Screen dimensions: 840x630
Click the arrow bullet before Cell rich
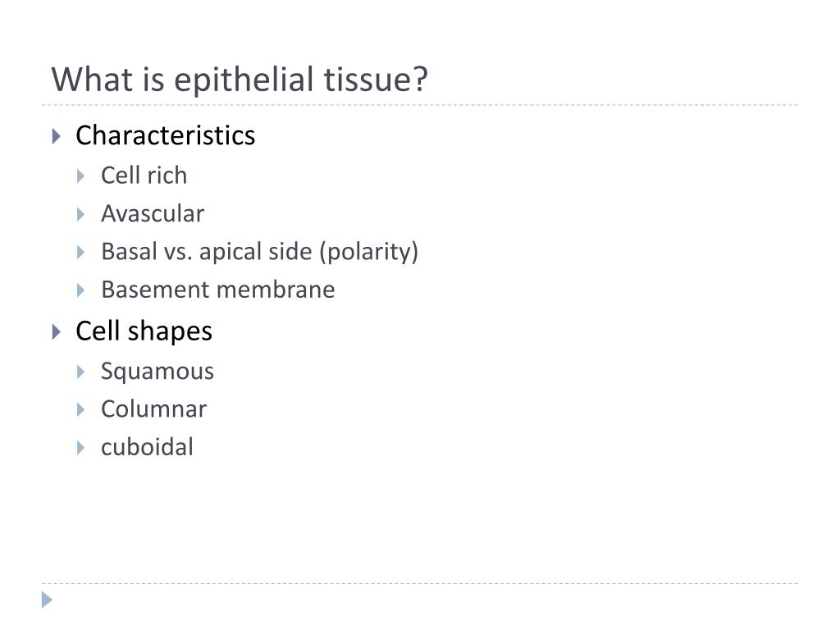pos(80,176)
